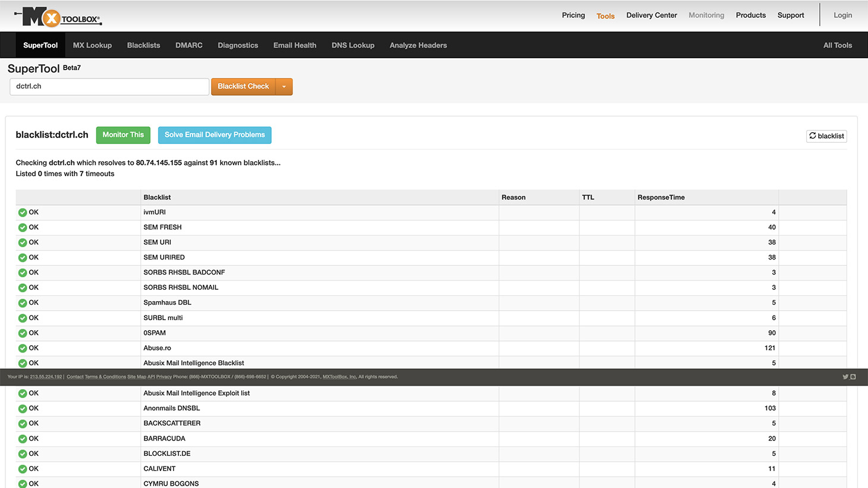Open the DNS Lookup tab
This screenshot has width=868, height=488.
point(353,45)
